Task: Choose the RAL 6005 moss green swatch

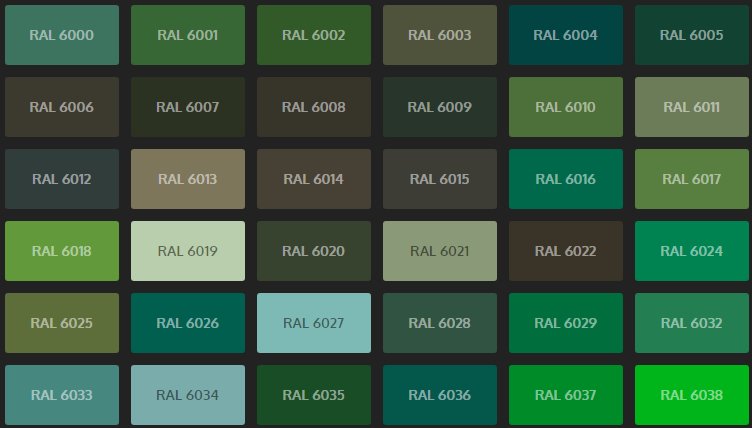Action: (692, 35)
